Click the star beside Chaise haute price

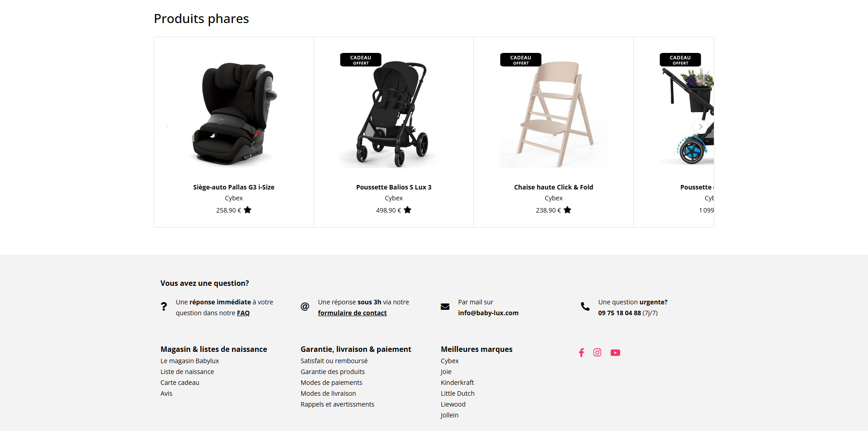coord(567,210)
